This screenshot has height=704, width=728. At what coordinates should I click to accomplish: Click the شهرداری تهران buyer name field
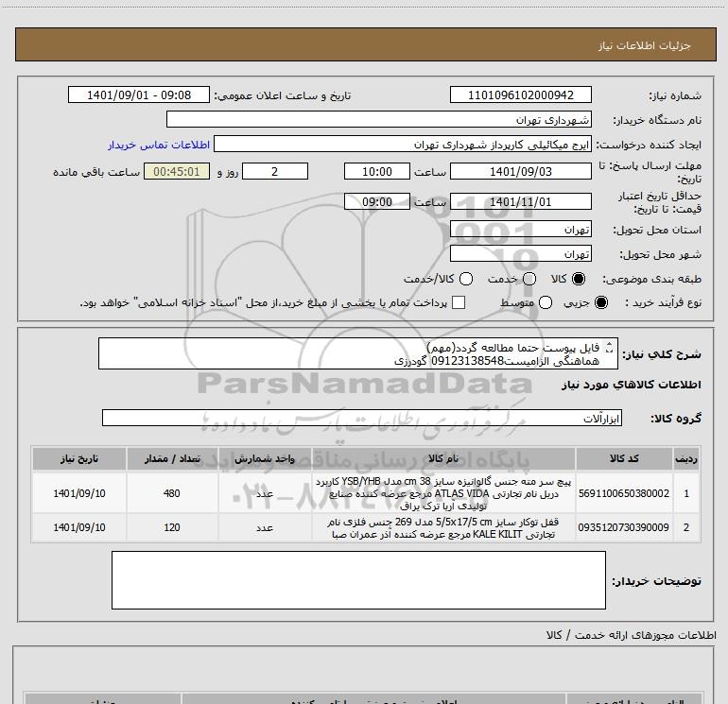pos(379,119)
